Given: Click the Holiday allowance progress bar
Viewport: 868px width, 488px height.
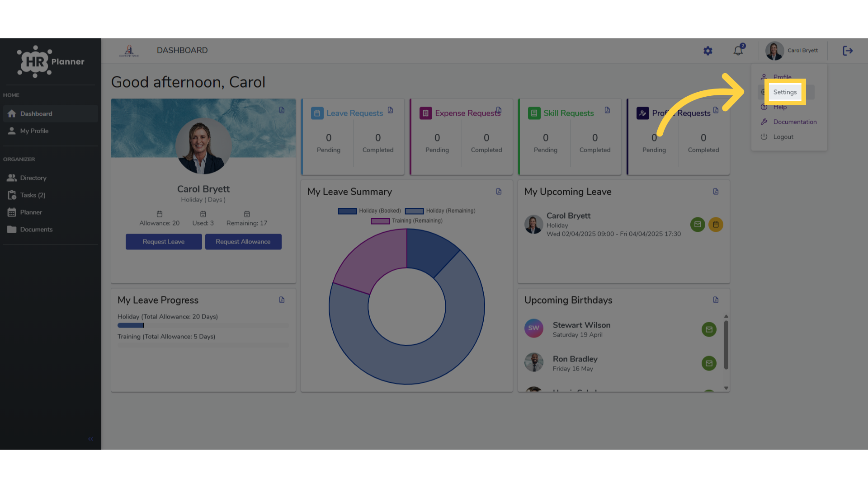Looking at the screenshot, I should point(203,325).
